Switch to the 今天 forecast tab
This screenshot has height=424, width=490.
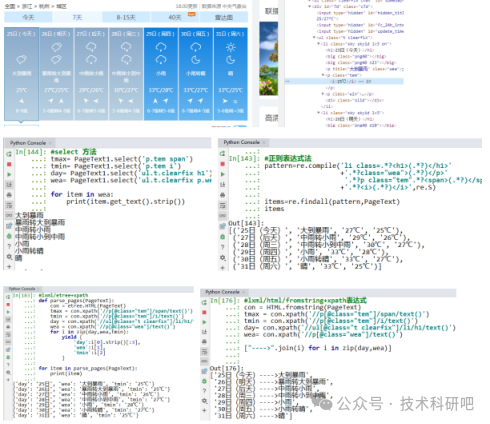[x=28, y=17]
